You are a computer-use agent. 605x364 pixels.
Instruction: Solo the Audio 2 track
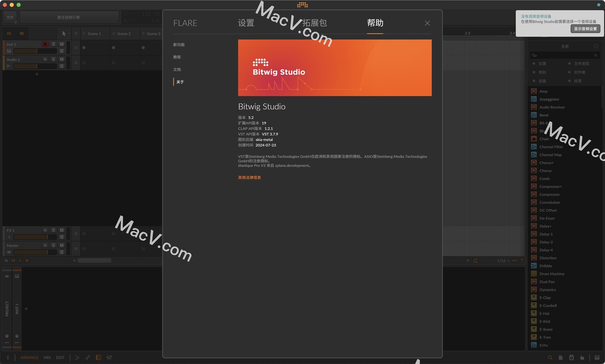point(53,59)
